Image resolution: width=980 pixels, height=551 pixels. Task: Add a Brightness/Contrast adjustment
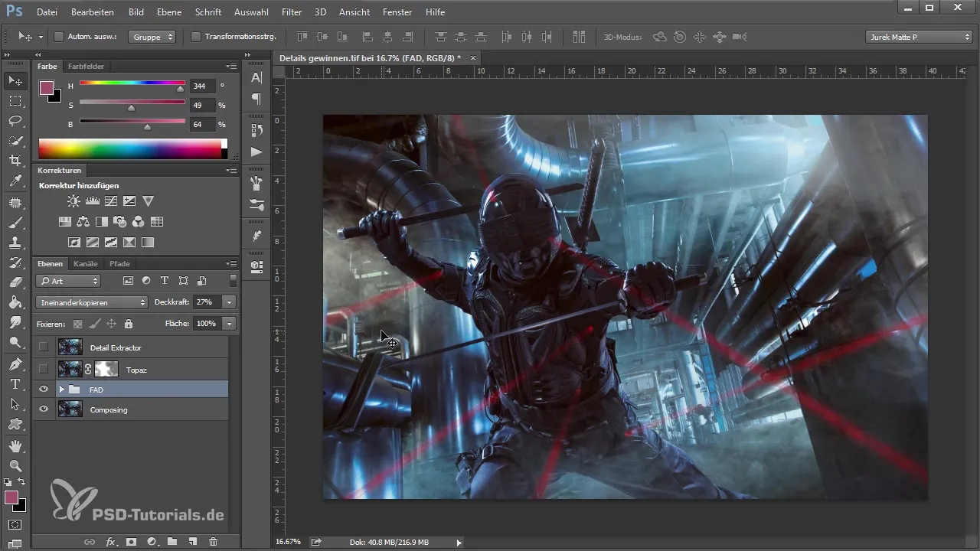click(73, 201)
